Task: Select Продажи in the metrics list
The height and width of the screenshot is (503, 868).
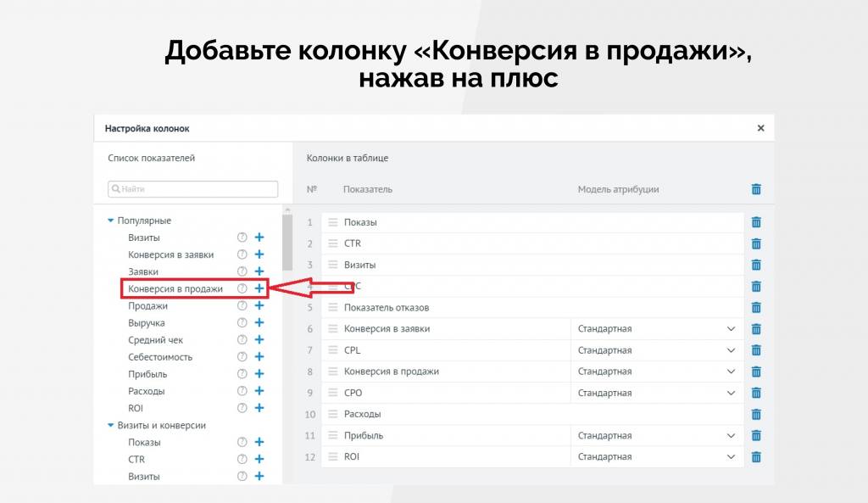Action: click(148, 306)
